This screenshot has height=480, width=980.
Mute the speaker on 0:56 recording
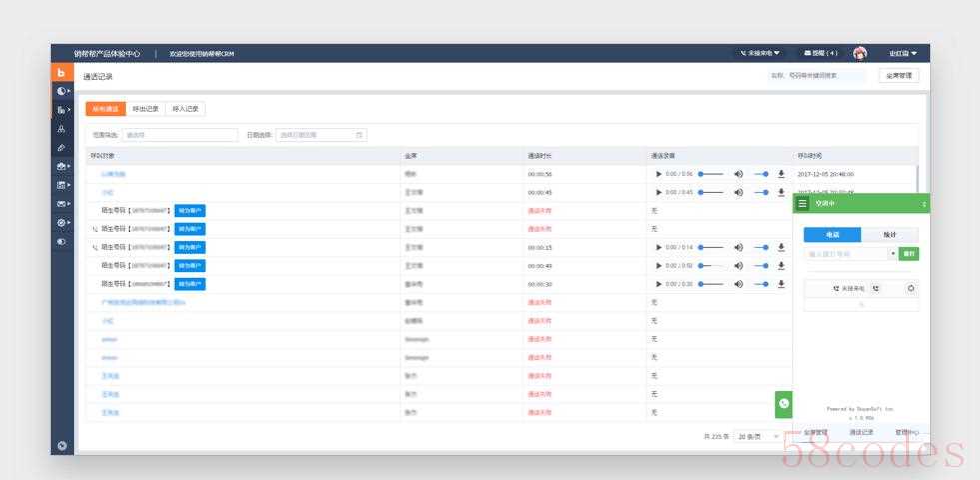pos(739,174)
